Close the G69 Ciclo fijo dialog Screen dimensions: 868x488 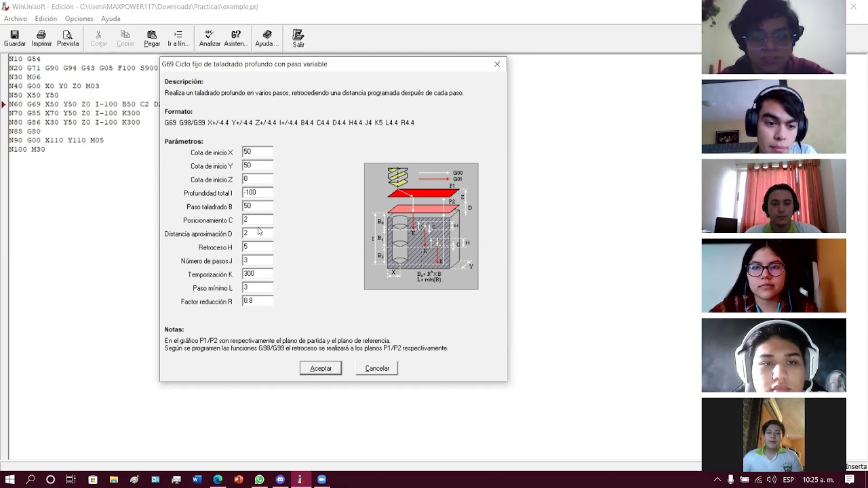(x=497, y=64)
